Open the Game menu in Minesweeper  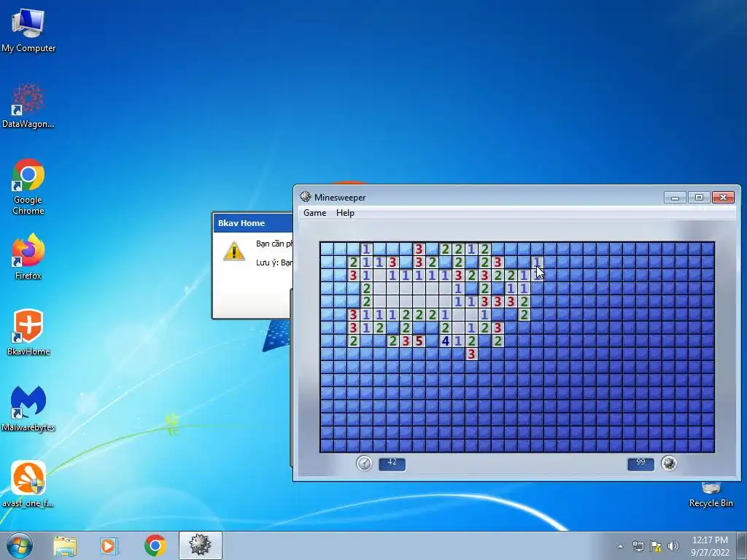[315, 213]
